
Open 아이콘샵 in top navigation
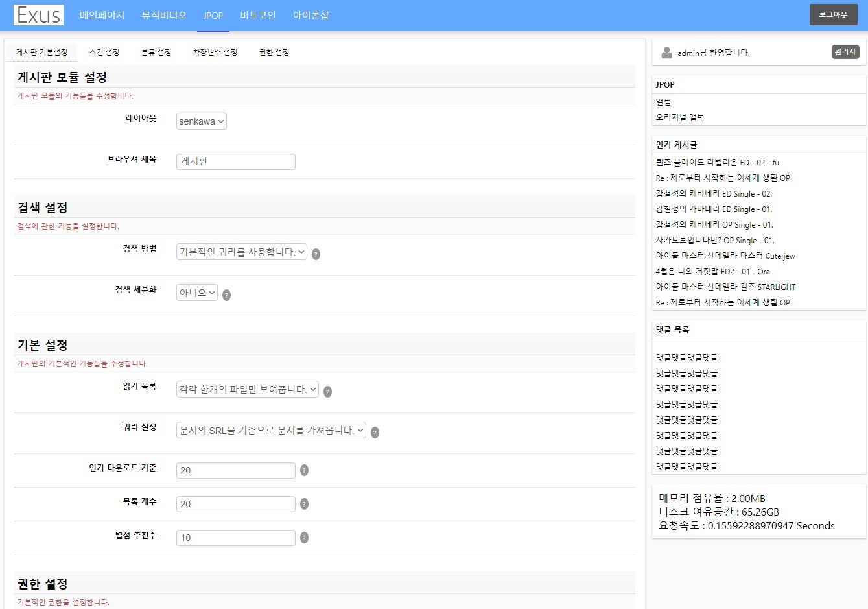[311, 15]
